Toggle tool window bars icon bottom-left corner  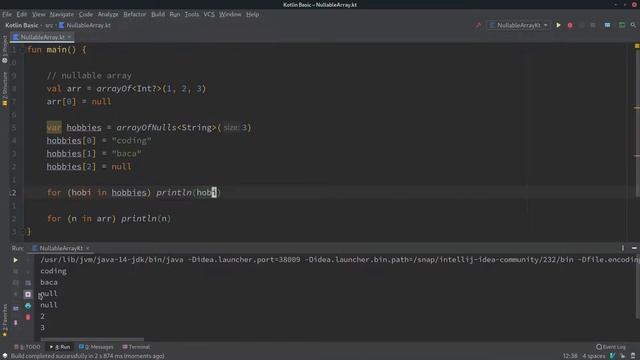pyautogui.click(x=4, y=356)
